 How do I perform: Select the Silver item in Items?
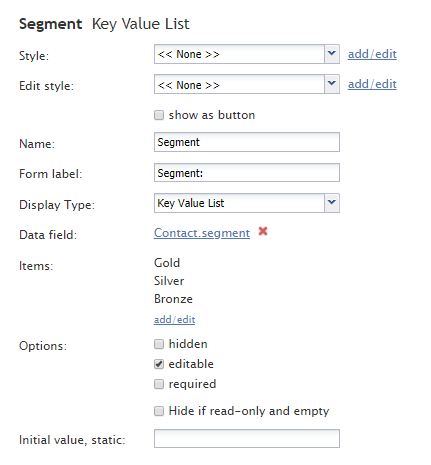click(169, 281)
